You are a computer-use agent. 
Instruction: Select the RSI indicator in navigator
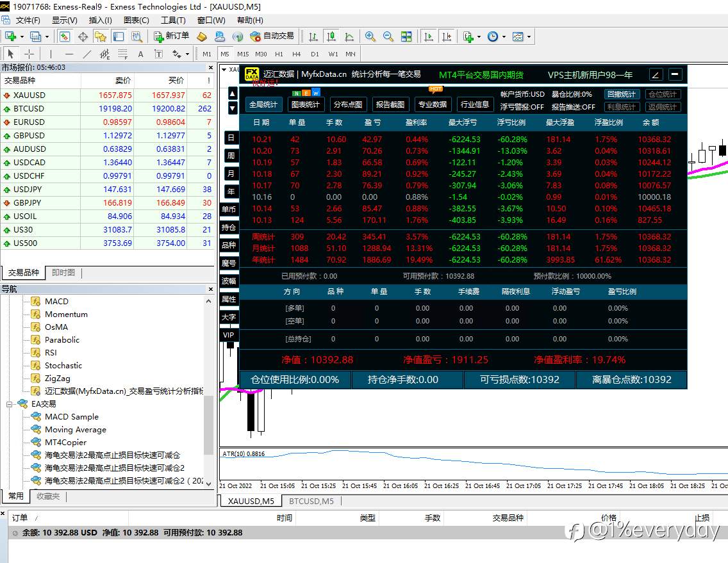pos(51,353)
